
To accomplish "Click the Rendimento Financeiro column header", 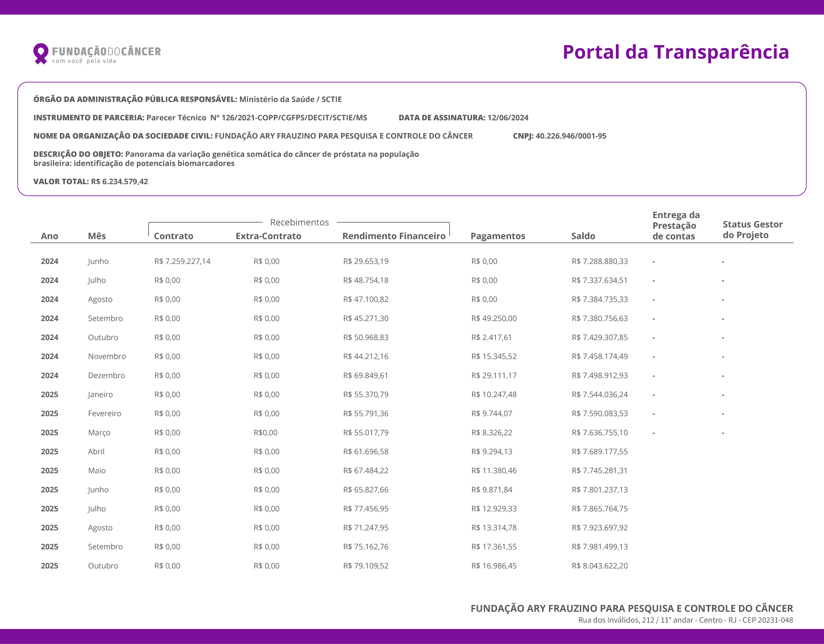I will 394,236.
